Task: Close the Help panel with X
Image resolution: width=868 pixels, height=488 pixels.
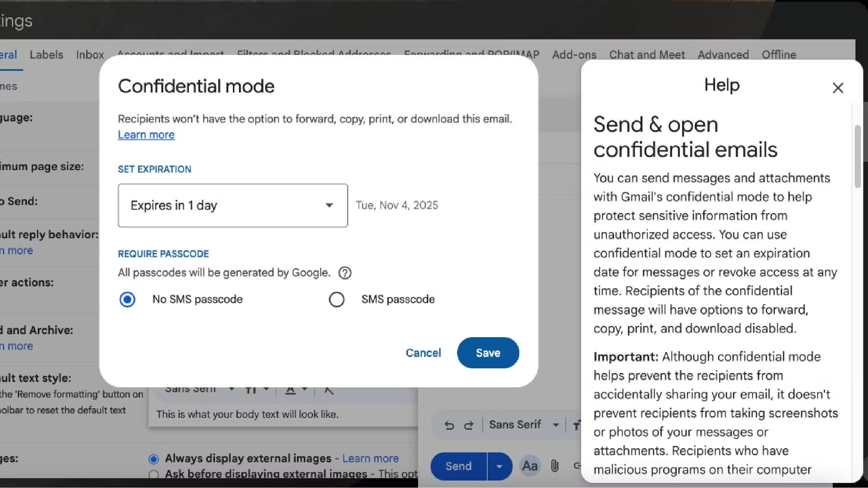Action: point(838,88)
